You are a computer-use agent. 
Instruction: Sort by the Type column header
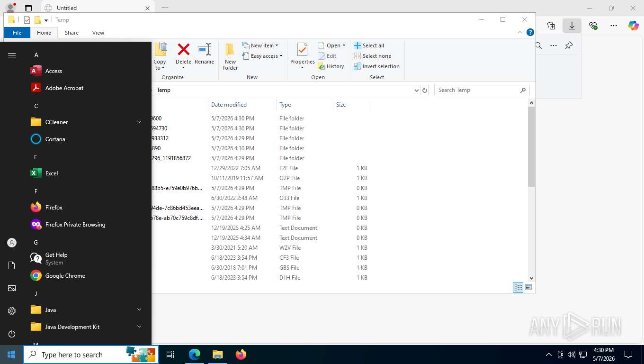click(304, 105)
